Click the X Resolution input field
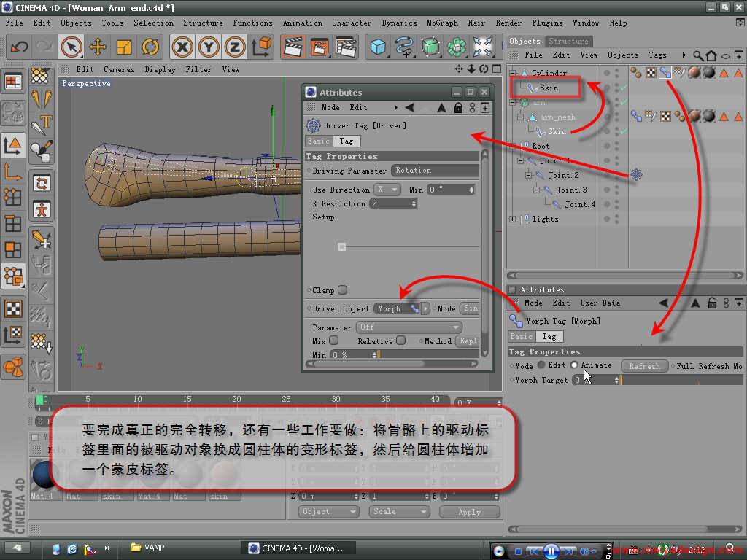The width and height of the screenshot is (747, 560). 393,204
